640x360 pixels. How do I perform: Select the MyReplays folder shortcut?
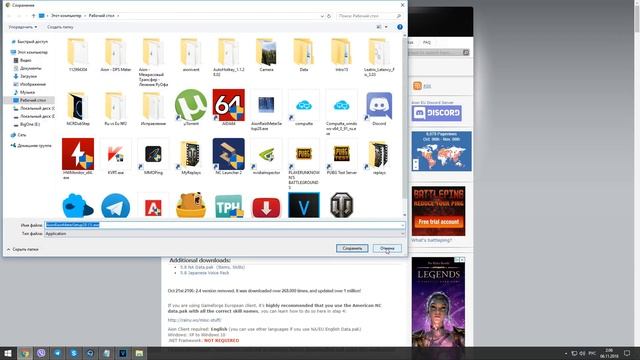[191, 155]
